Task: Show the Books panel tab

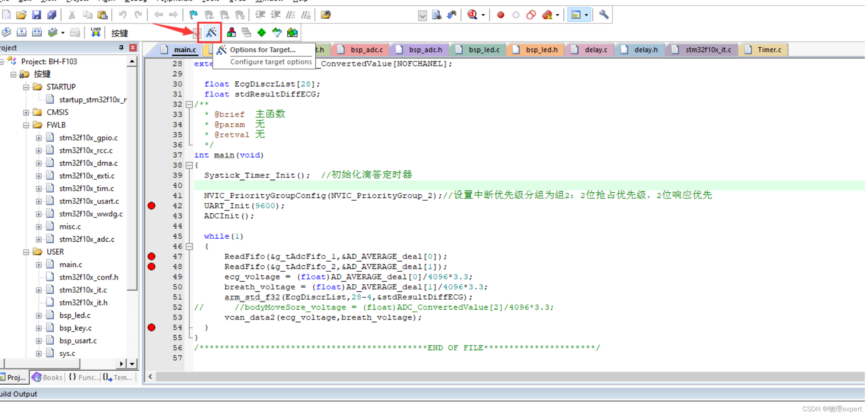Action: click(x=47, y=378)
